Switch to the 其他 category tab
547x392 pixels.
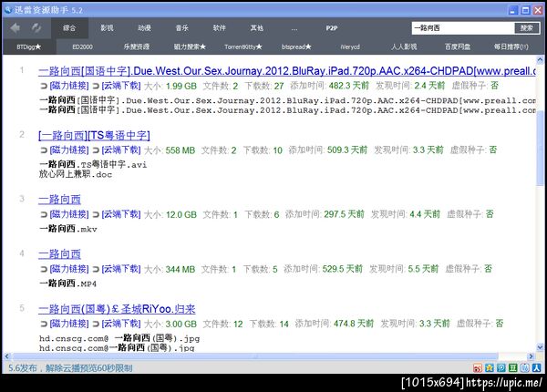[x=257, y=28]
